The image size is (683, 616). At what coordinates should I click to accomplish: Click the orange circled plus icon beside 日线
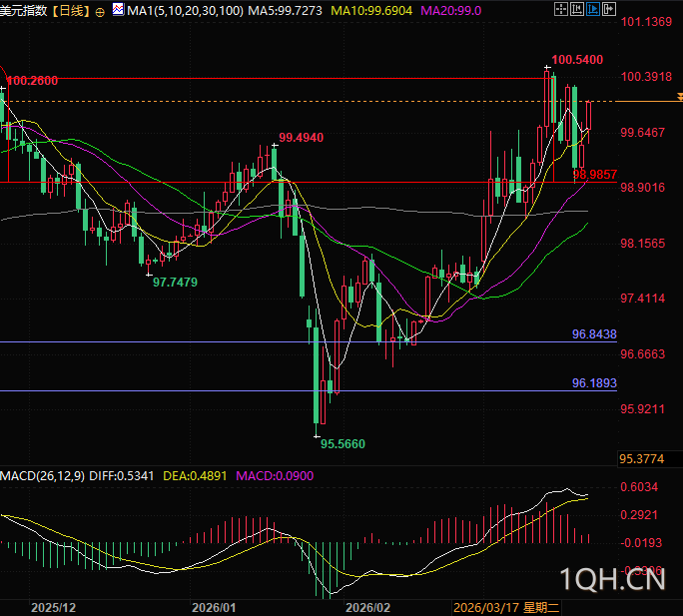tap(100, 12)
